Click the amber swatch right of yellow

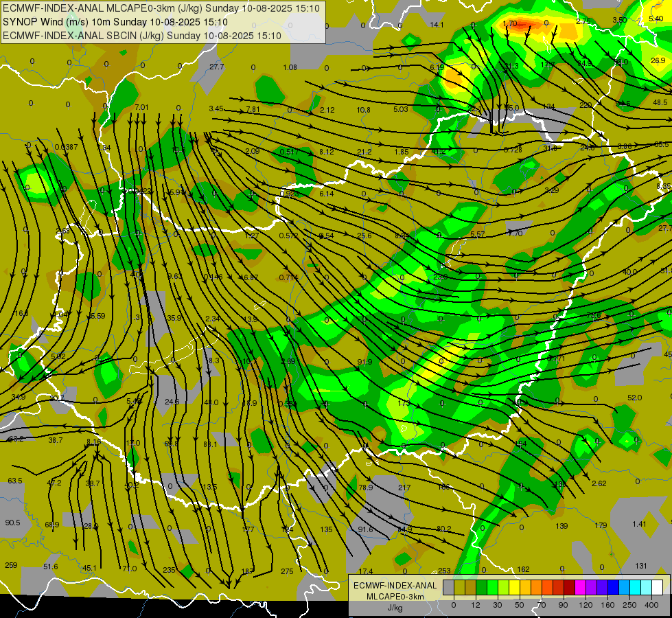pyautogui.click(x=525, y=587)
